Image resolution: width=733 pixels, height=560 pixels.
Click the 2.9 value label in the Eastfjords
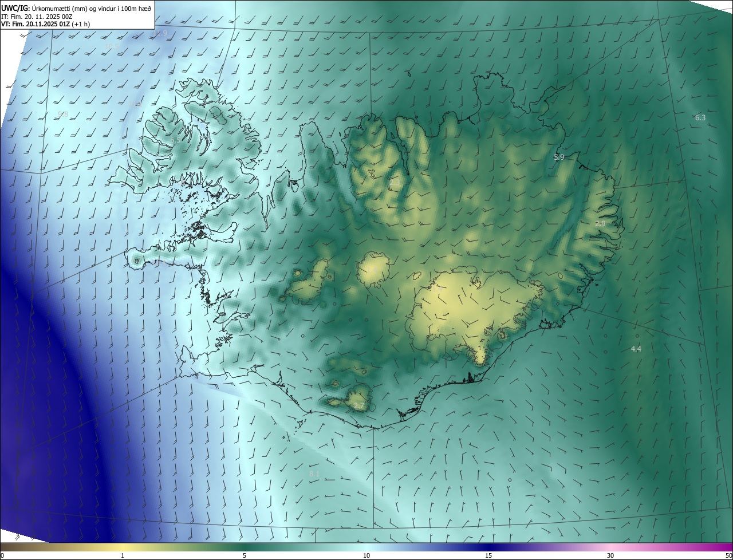(600, 224)
